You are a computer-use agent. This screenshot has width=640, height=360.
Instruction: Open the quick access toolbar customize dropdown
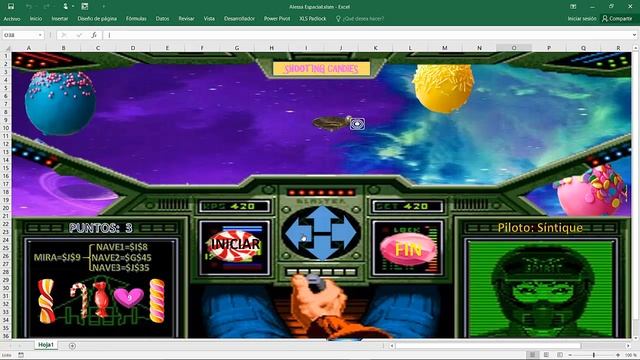pos(104,7)
